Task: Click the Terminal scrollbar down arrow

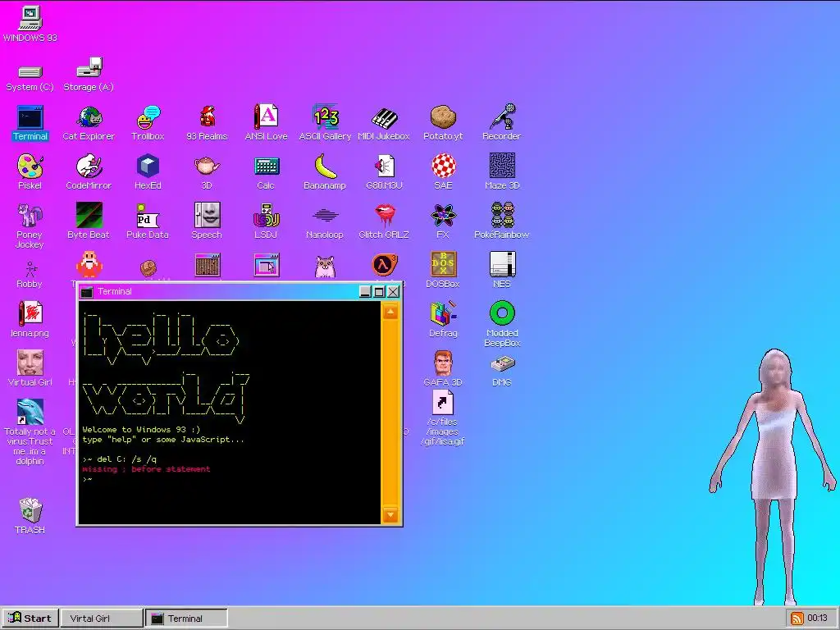Action: [x=390, y=515]
